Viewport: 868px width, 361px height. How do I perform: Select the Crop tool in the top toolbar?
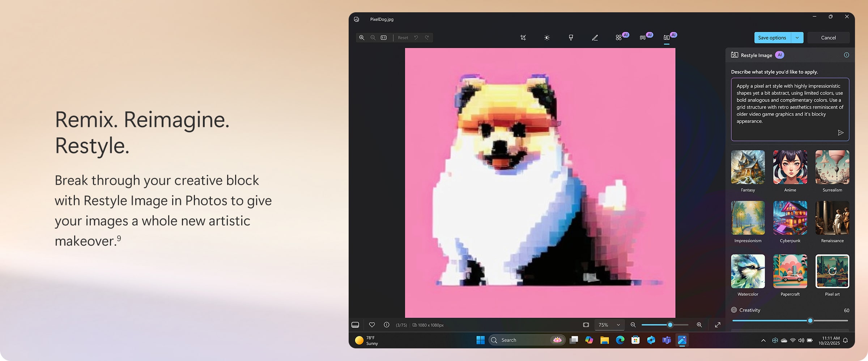coord(523,38)
